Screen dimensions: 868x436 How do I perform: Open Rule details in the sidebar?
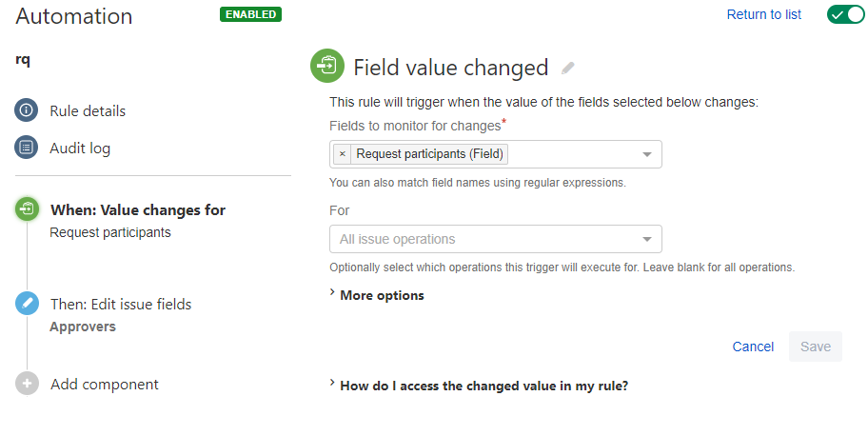click(x=88, y=110)
